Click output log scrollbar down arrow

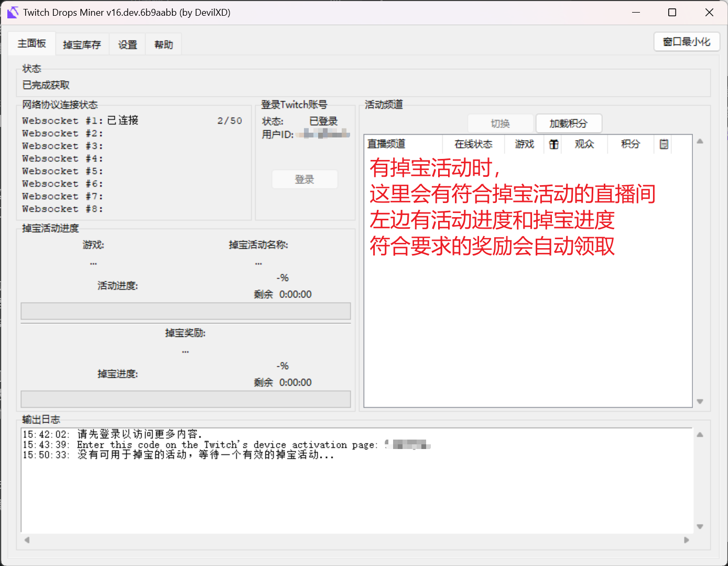pyautogui.click(x=700, y=526)
